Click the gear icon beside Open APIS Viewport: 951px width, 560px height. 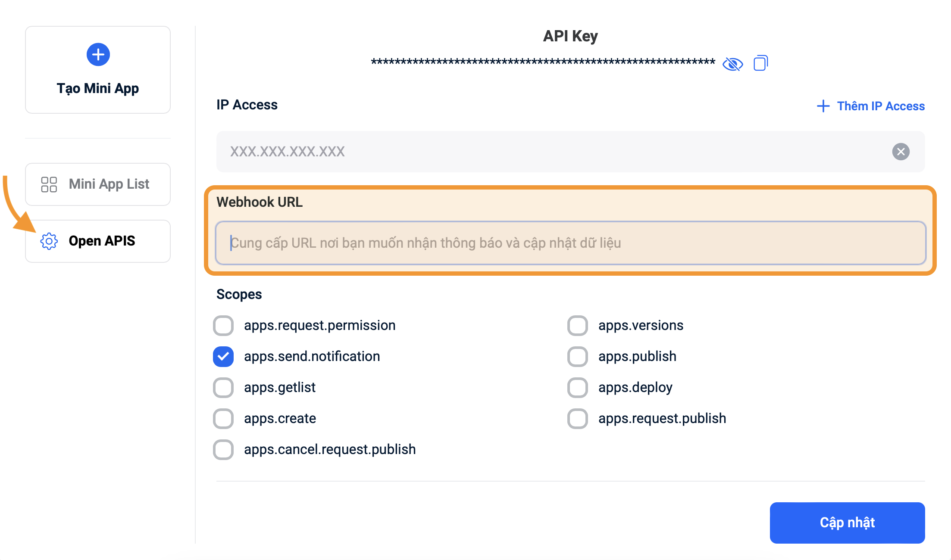[49, 241]
